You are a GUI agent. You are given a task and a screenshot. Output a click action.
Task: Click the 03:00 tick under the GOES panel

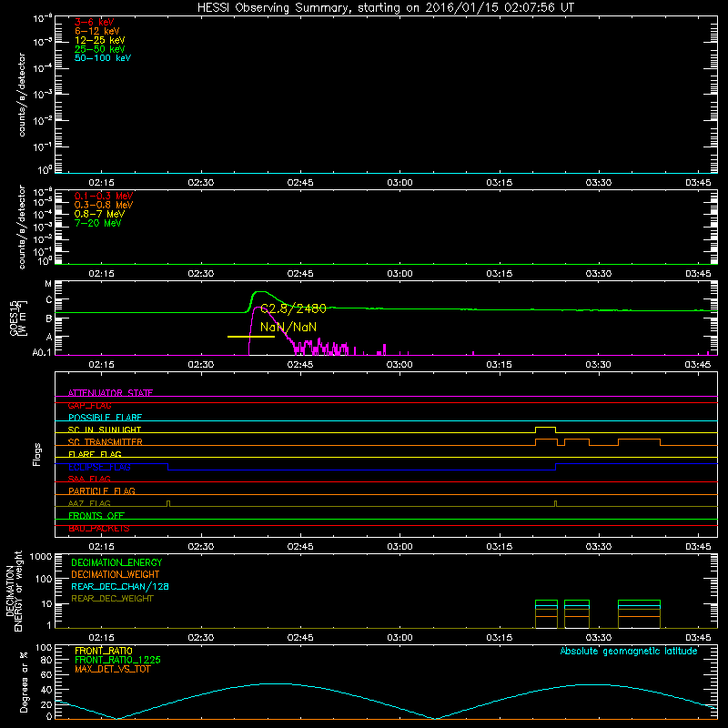399,365
